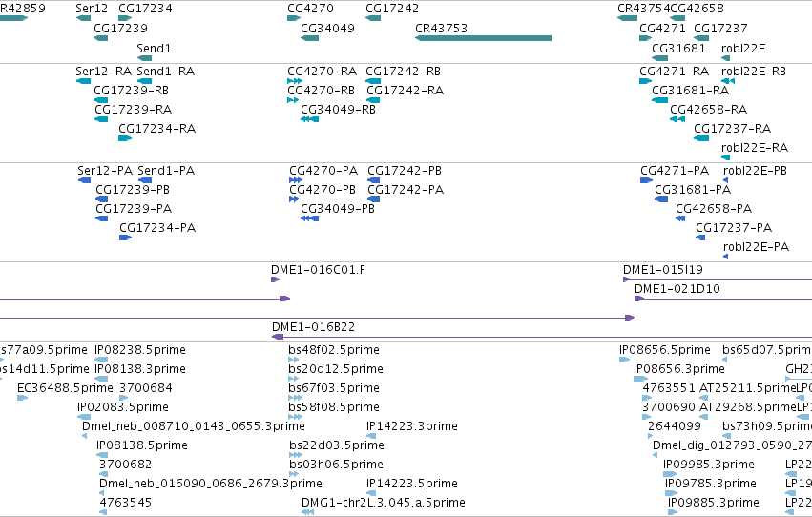Click the Ser12-RA transcript glyph

click(x=83, y=81)
